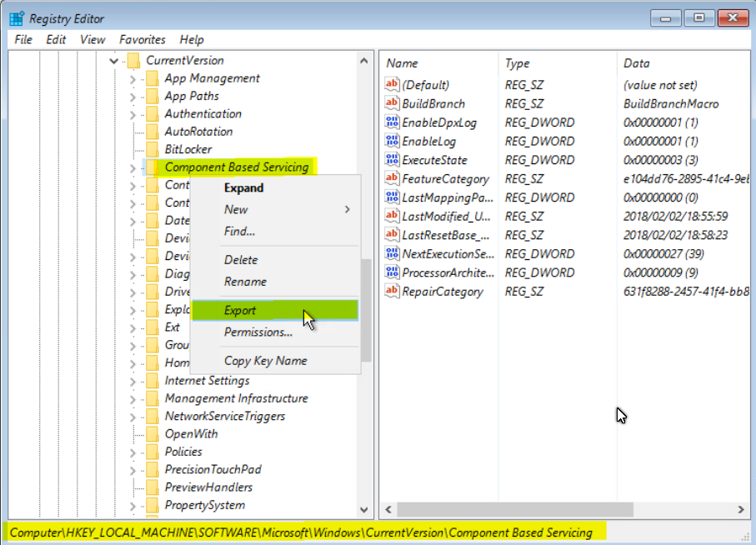Choose Copy Key Name in context menu
This screenshot has width=756, height=545.
(x=275, y=361)
